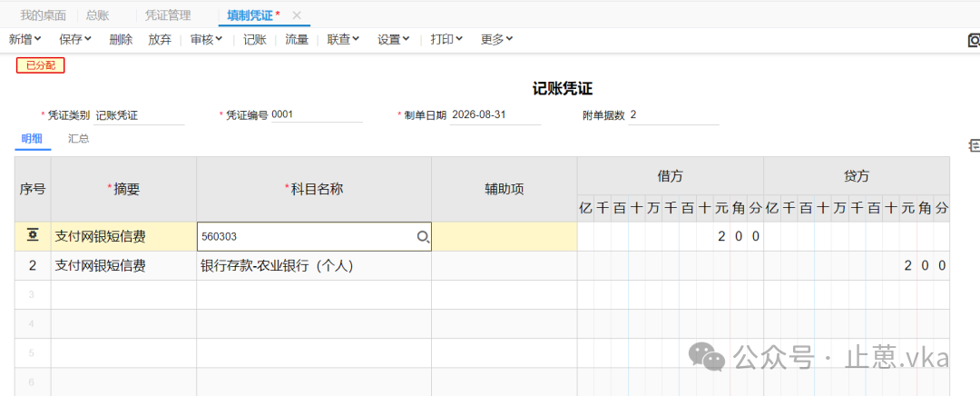The width and height of the screenshot is (980, 396).
Task: Click row 1 debit amount 200
Action: [670, 237]
